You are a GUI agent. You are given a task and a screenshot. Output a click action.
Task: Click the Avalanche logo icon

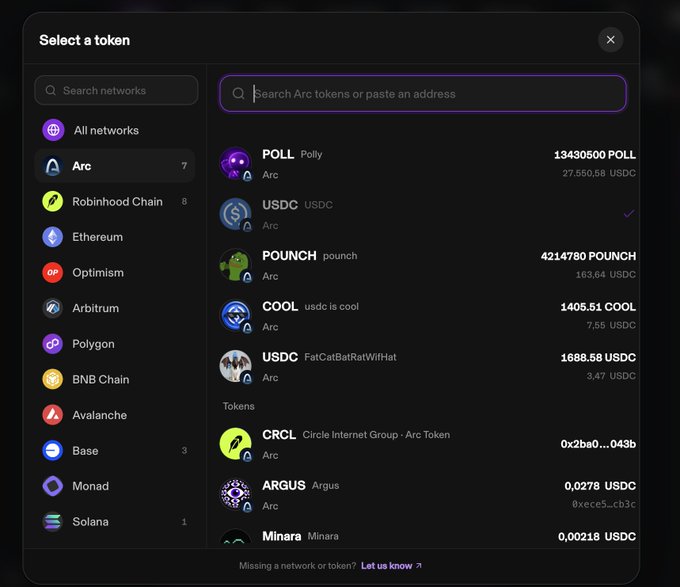(53, 415)
